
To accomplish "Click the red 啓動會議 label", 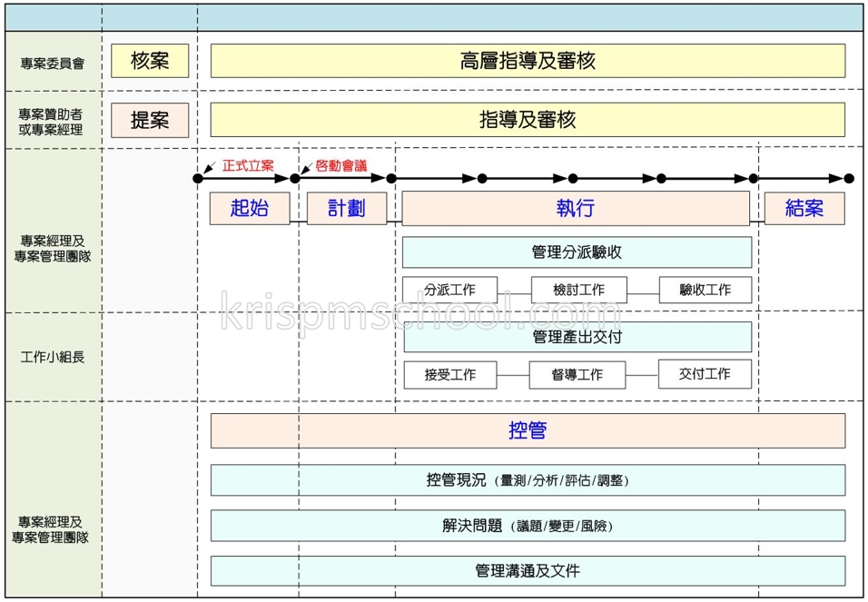I will point(341,166).
